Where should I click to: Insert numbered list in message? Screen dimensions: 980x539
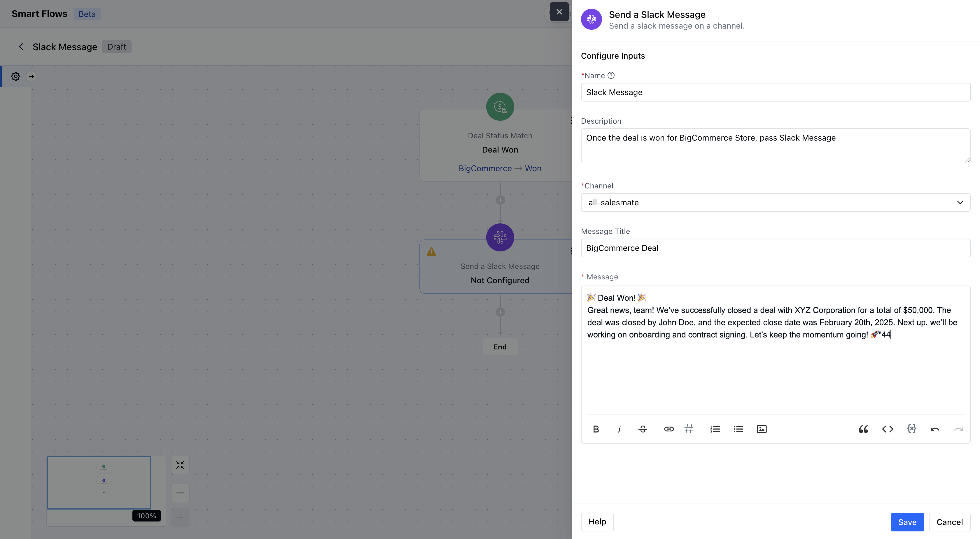(715, 429)
